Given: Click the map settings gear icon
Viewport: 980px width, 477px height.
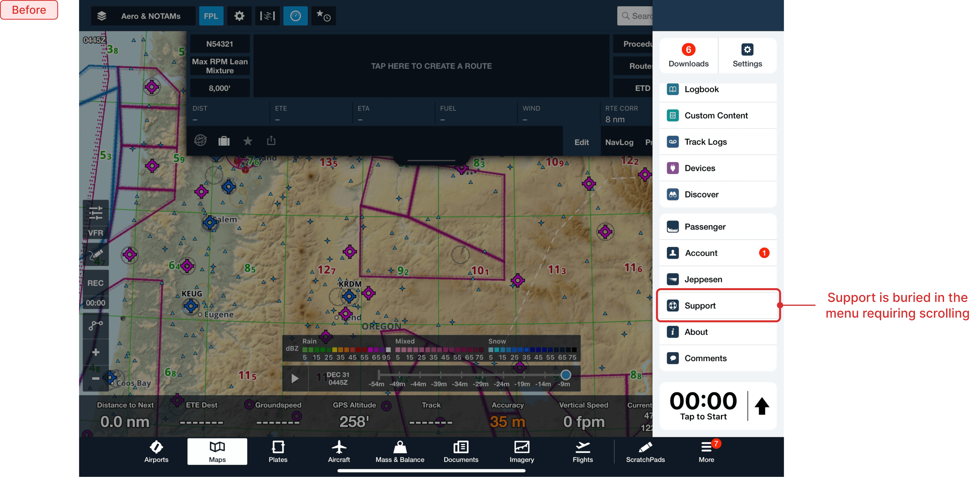Looking at the screenshot, I should (x=239, y=16).
